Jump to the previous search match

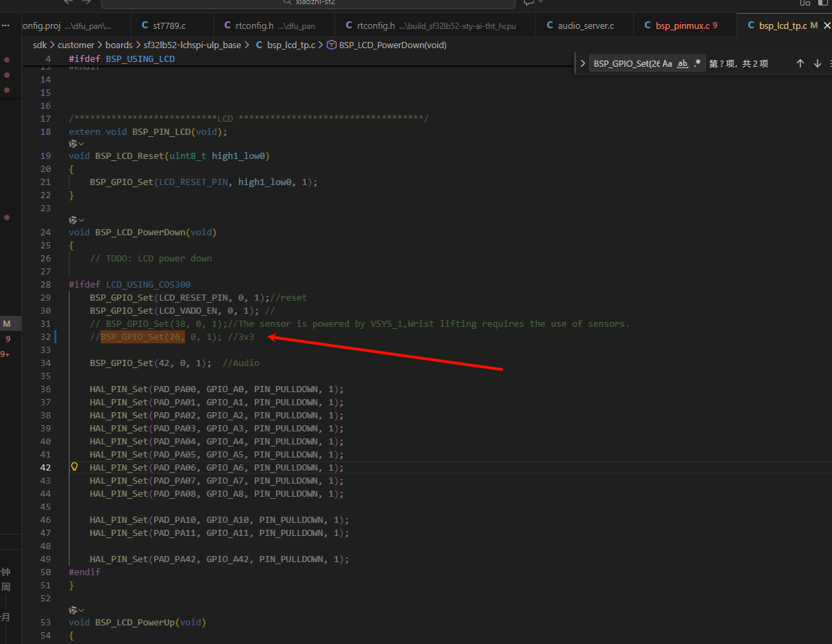(x=800, y=63)
